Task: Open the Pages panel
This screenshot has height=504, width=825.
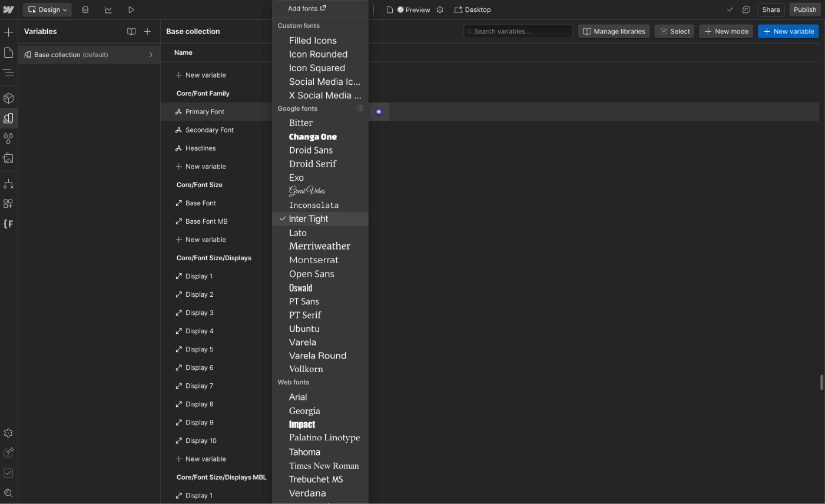Action: point(8,52)
